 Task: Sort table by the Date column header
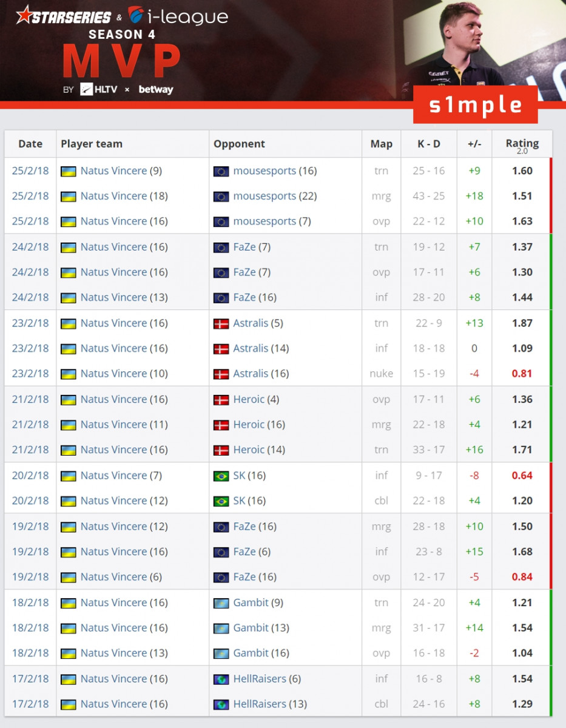[x=30, y=144]
